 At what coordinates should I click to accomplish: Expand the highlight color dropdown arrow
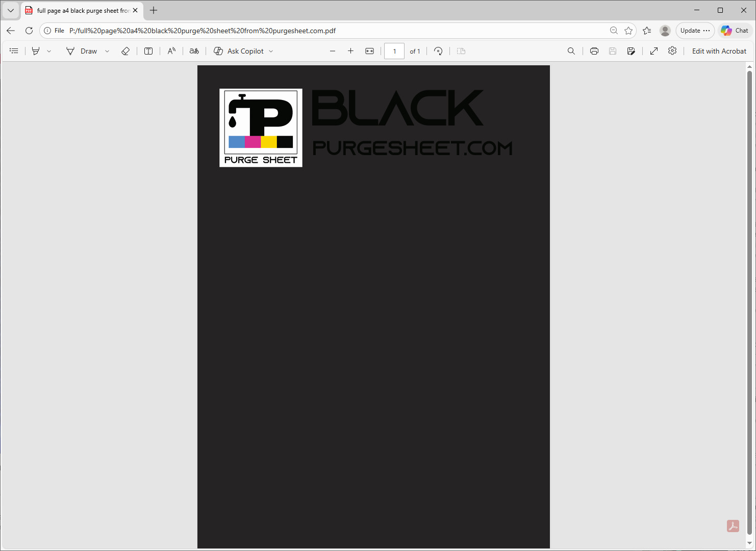click(49, 51)
